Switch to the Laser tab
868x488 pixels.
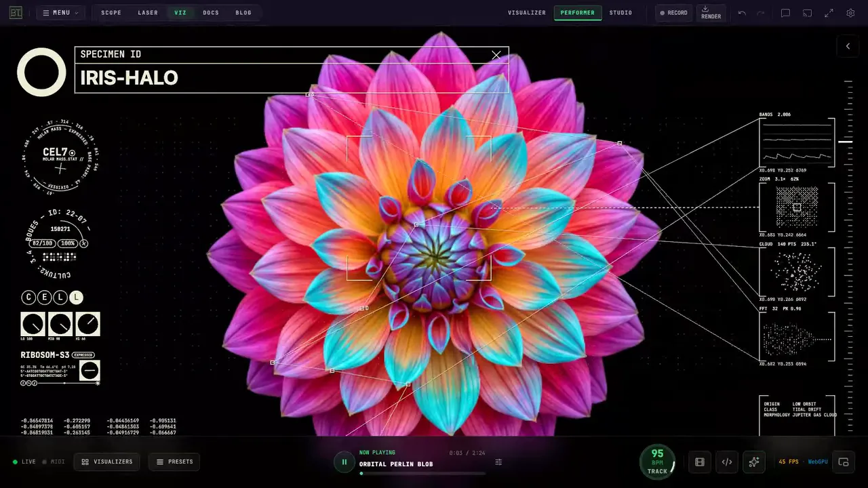click(148, 13)
